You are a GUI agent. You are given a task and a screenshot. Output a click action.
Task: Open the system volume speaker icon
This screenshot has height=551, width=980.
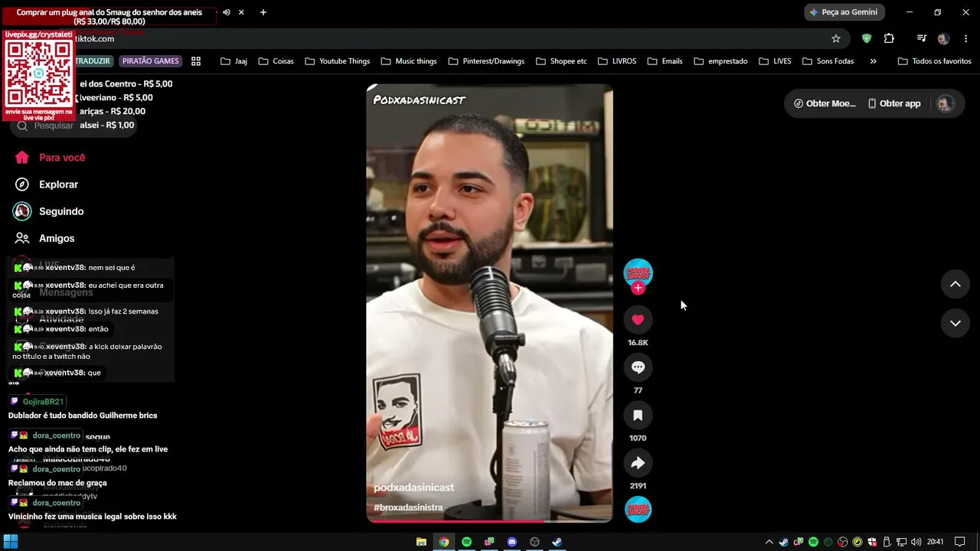915,542
